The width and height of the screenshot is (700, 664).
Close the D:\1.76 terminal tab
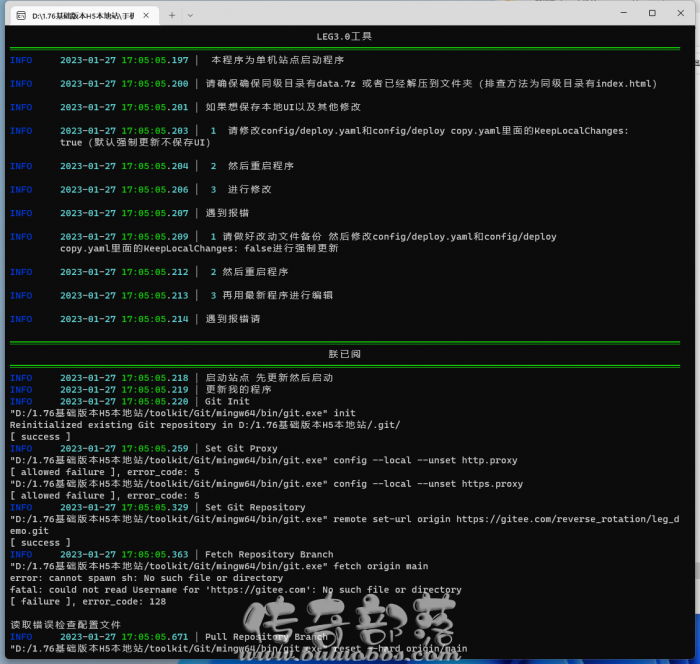(x=146, y=16)
